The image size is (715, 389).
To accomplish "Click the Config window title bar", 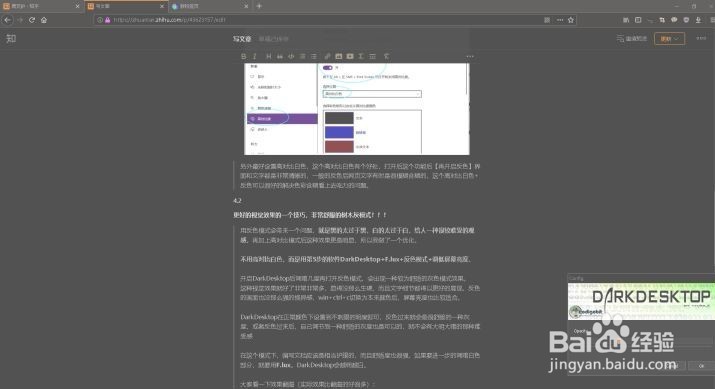I will 641,278.
